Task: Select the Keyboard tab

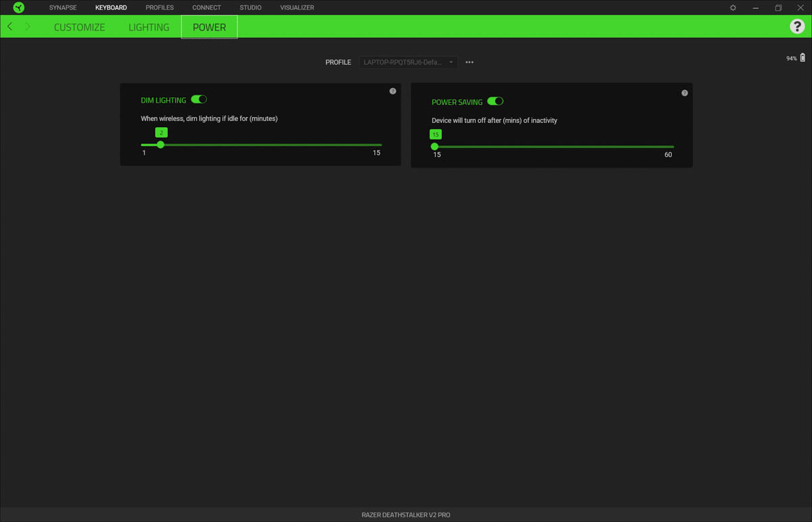Action: tap(111, 7)
